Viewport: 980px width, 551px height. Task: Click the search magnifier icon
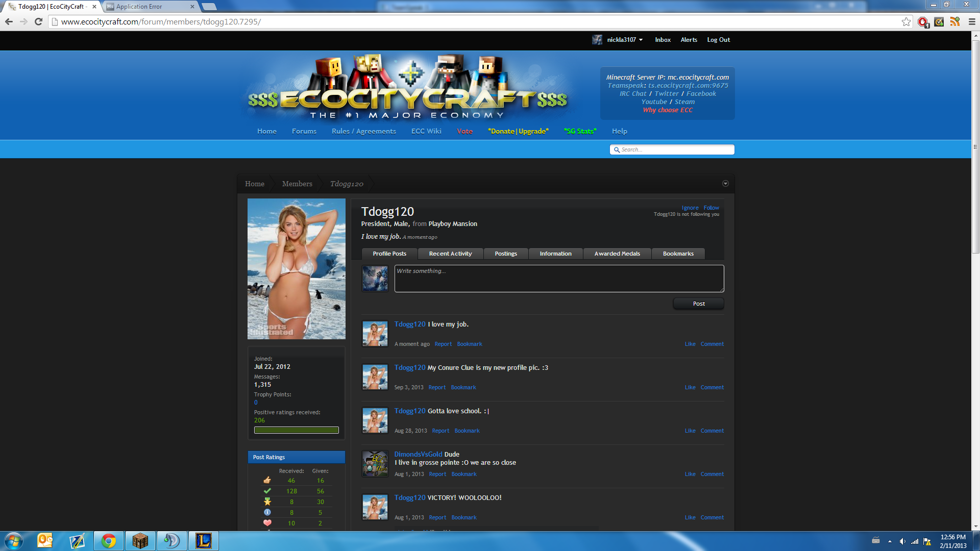point(617,149)
